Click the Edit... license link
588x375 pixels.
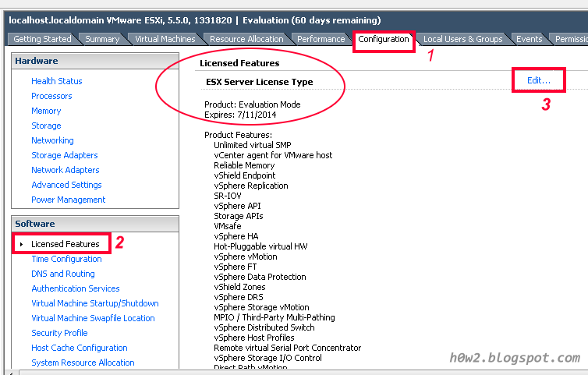click(539, 80)
